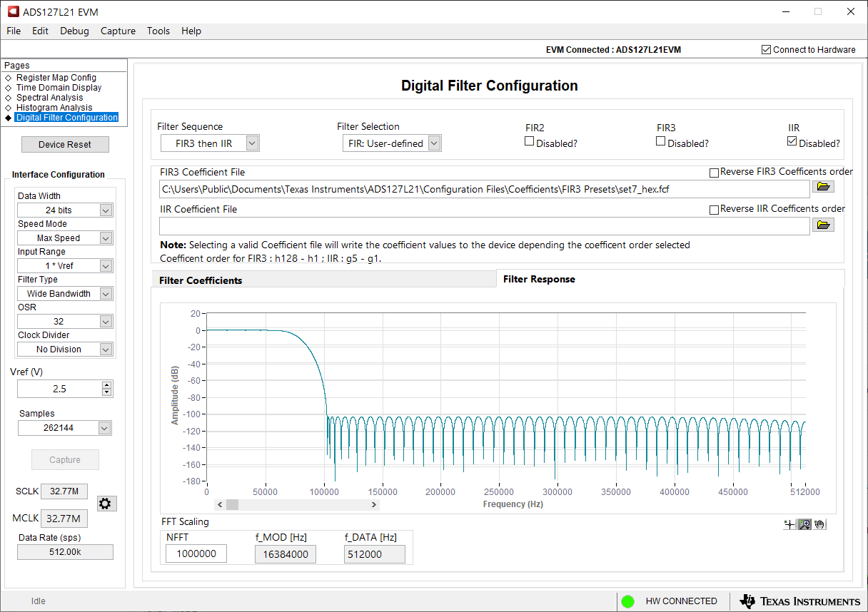Expand the OSR dropdown
868x612 pixels.
pyautogui.click(x=106, y=322)
